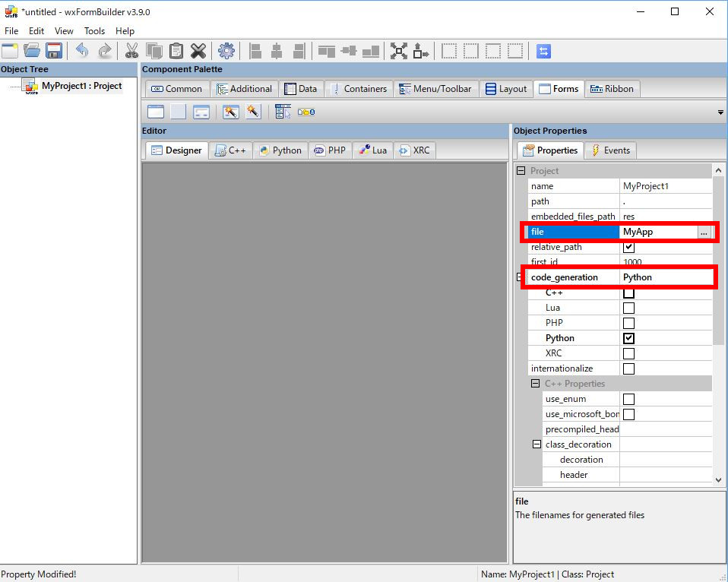Toggle the Left Border toolbar icon
Viewport: 728px width, 582px height.
[449, 51]
